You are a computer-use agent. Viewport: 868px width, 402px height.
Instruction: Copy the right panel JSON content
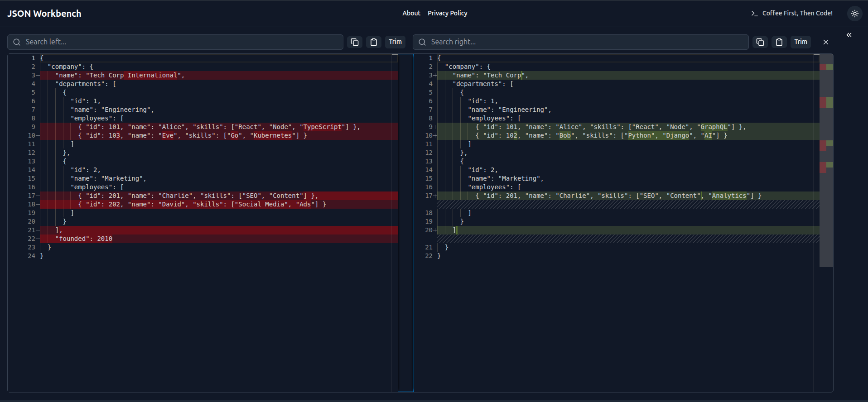760,42
